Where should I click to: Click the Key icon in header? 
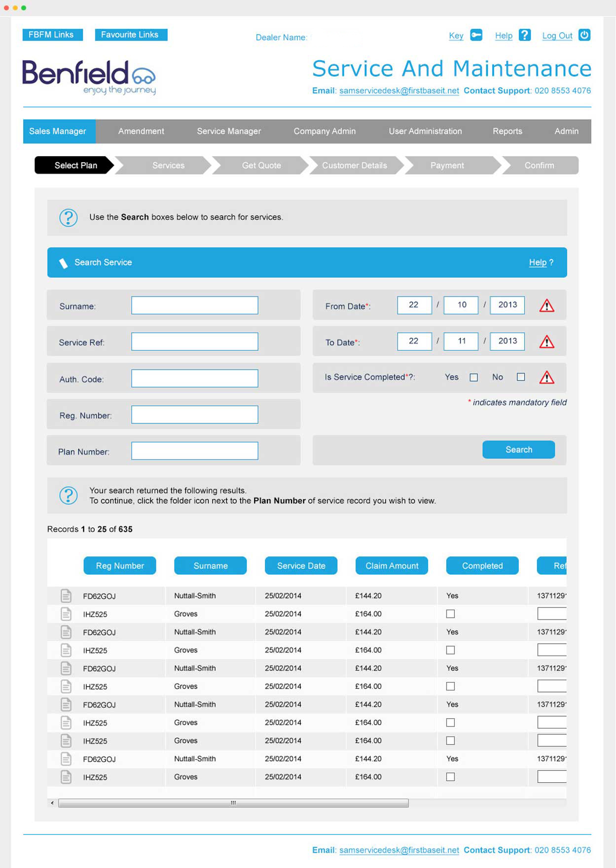(x=476, y=35)
